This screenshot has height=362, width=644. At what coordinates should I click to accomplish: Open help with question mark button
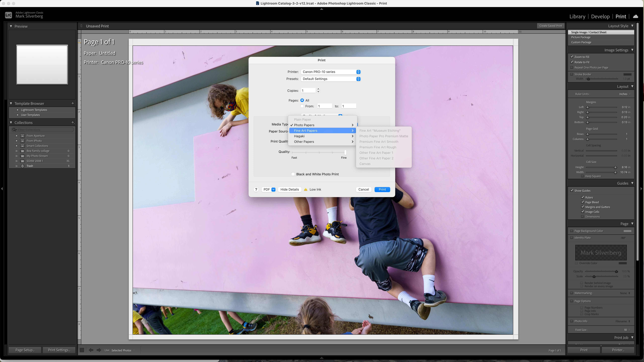tap(256, 189)
